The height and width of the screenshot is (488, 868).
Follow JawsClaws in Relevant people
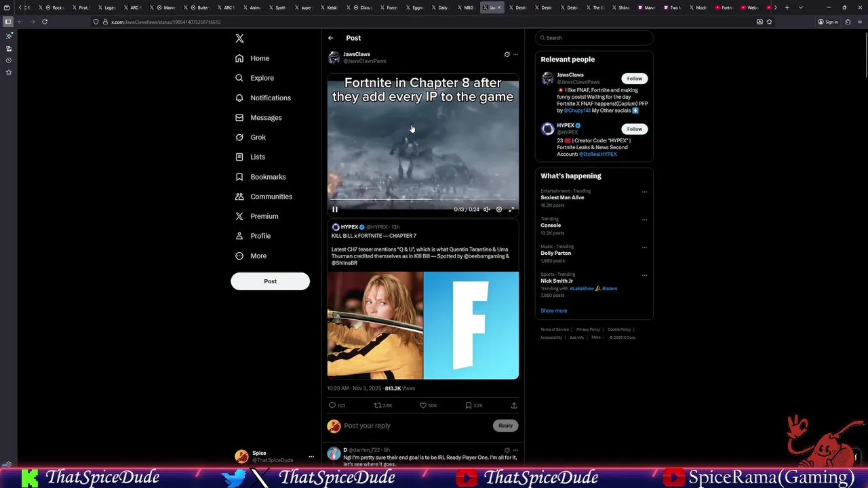pos(635,79)
